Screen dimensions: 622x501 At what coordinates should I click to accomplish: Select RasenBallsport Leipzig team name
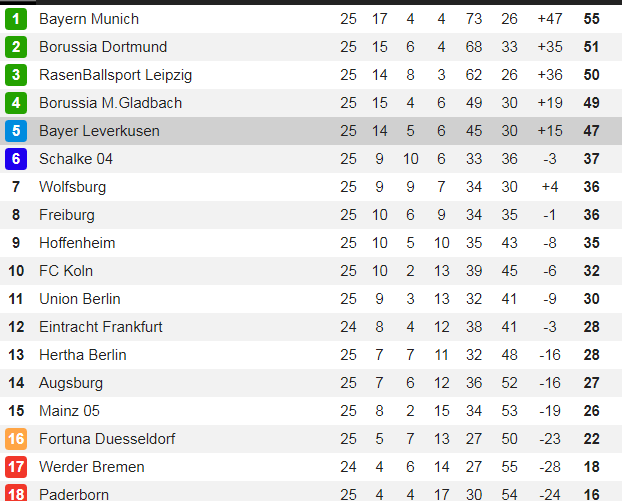115,75
